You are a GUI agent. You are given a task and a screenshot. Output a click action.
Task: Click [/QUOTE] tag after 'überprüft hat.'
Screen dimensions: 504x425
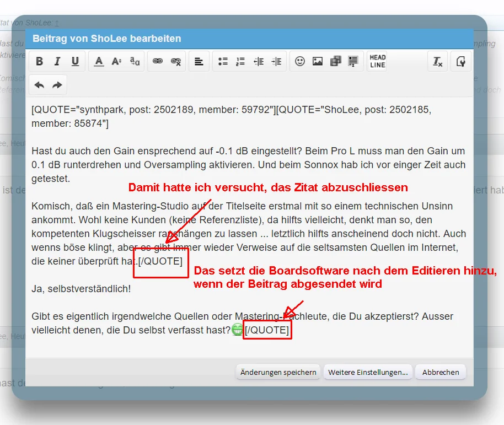(160, 261)
